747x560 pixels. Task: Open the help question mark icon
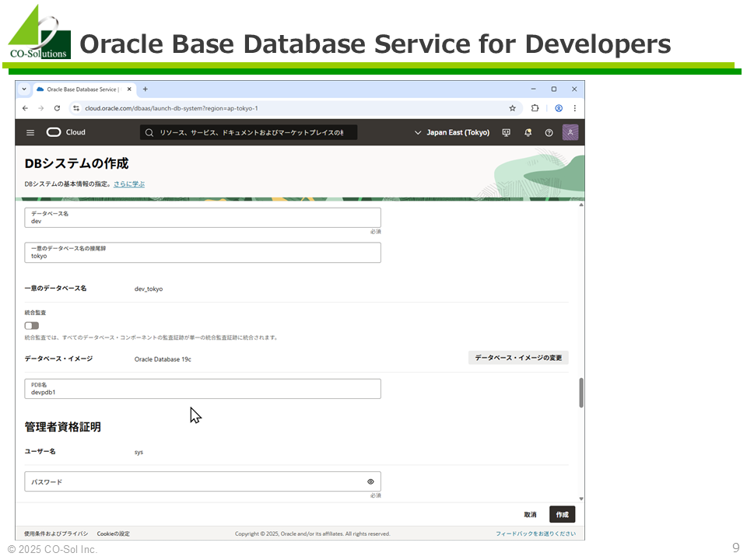point(549,133)
